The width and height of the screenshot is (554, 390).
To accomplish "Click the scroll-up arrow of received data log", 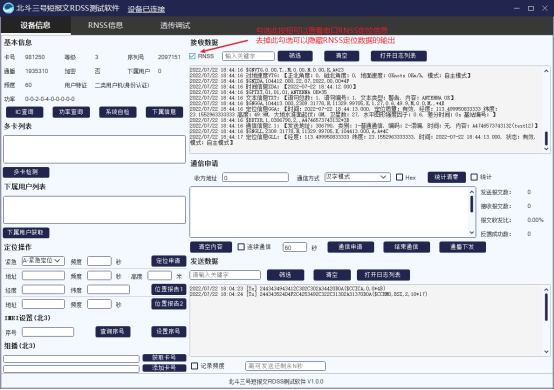I will point(546,71).
